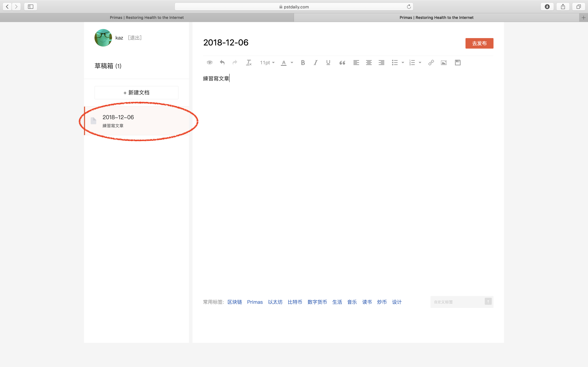Expand the text color dropdown arrow
The width and height of the screenshot is (588, 367).
(x=292, y=63)
